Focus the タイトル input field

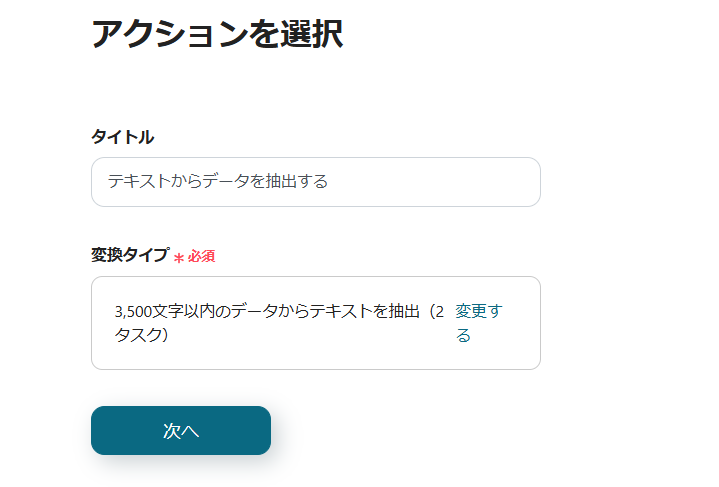(315, 182)
